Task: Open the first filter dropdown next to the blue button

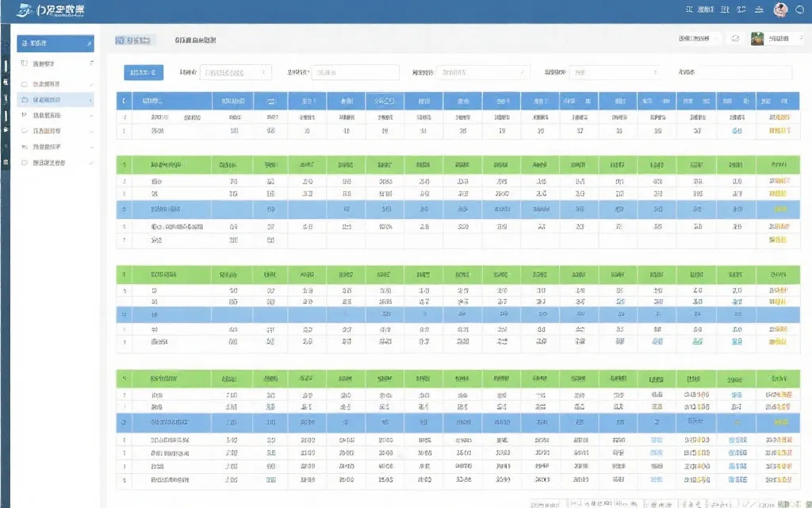Action: (235, 72)
